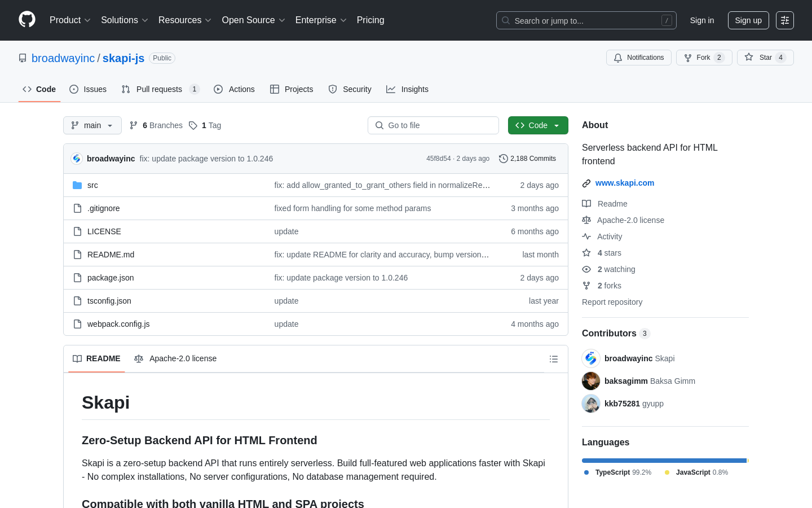Click Report repository
Image resolution: width=812 pixels, height=508 pixels.
tap(612, 302)
